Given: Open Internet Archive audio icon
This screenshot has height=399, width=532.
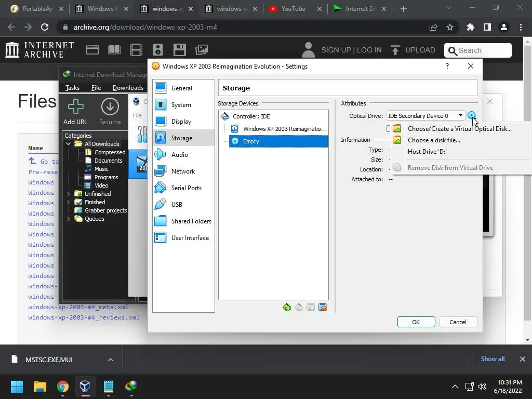Looking at the screenshot, I should [158, 50].
